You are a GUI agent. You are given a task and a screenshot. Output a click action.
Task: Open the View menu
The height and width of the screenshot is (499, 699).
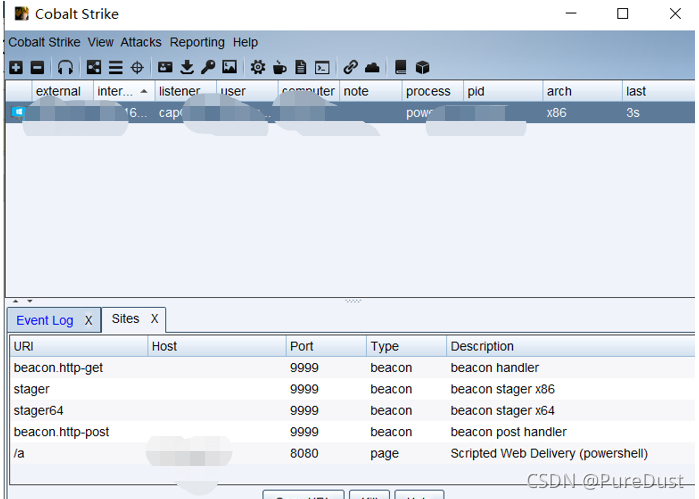click(x=100, y=42)
